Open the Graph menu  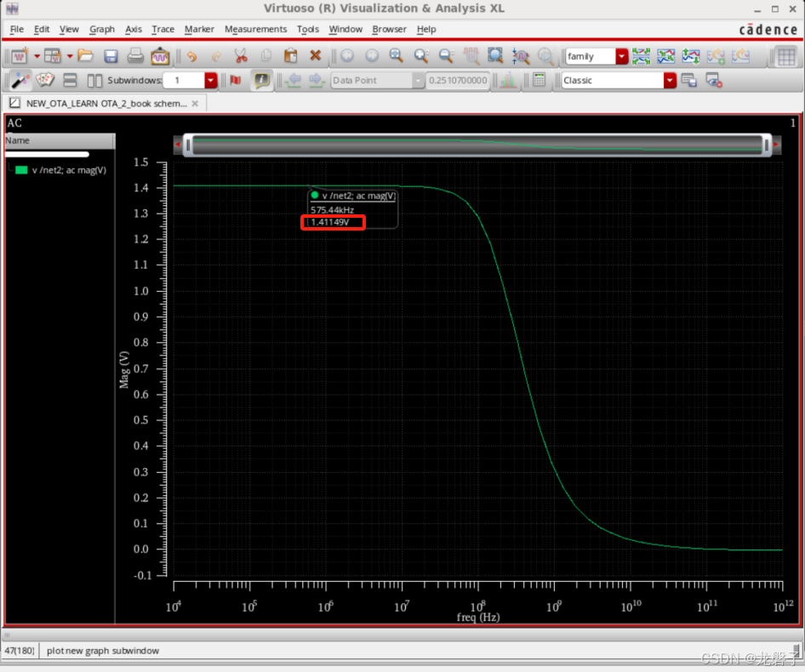101,29
